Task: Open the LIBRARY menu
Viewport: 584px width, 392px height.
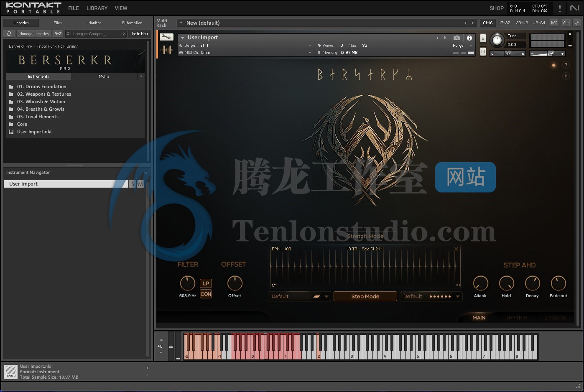Action: [97, 8]
